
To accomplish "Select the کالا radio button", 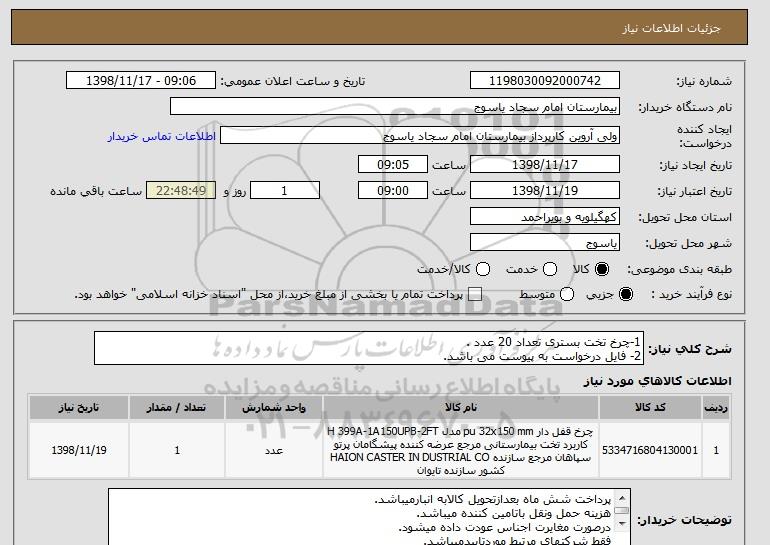I will coord(602,269).
